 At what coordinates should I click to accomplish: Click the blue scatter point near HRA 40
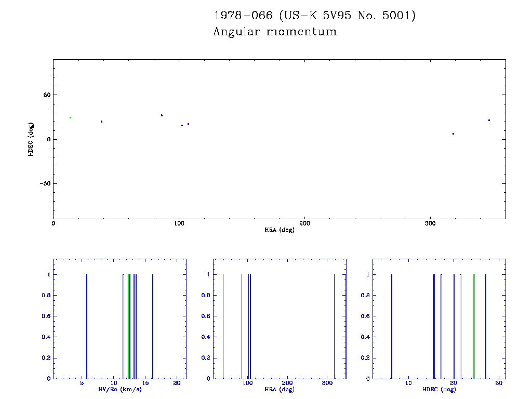(101, 122)
